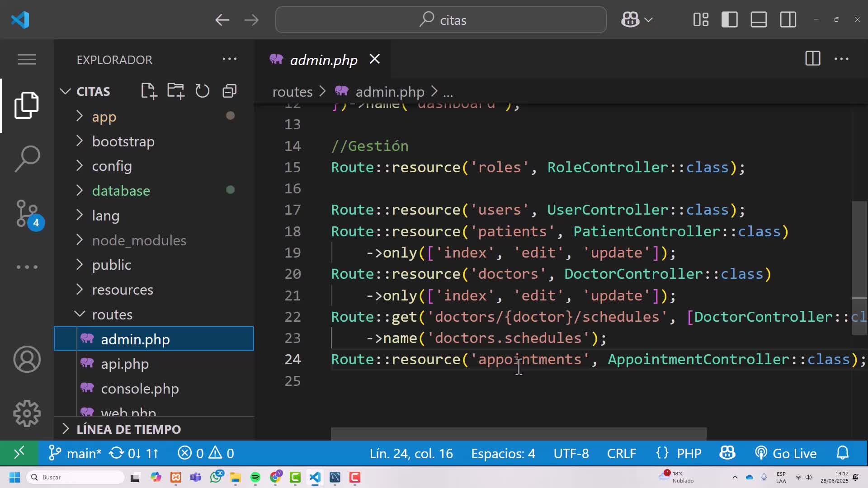Open editor more actions ellipsis
The image size is (868, 488).
click(x=841, y=59)
